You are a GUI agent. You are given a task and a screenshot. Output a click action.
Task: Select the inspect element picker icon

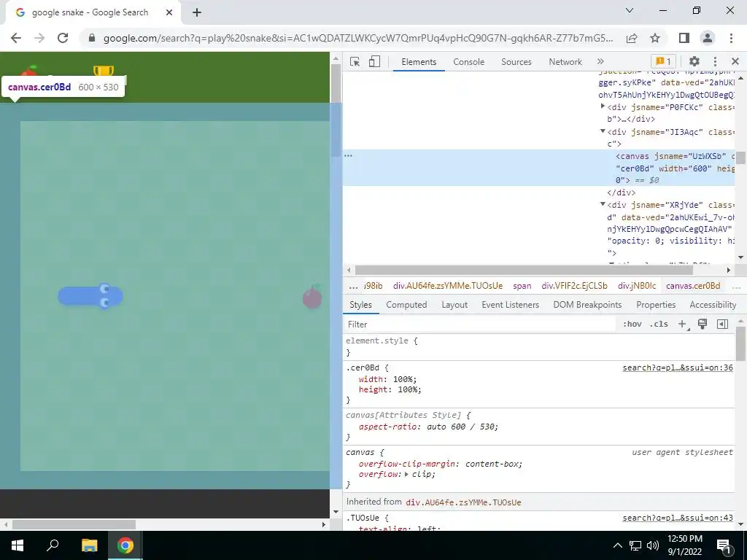tap(355, 61)
